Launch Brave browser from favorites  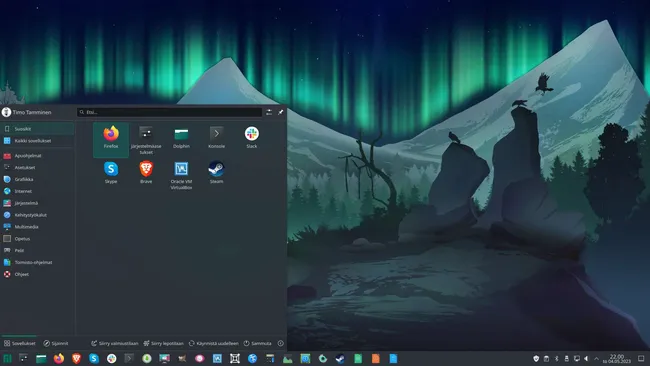[x=146, y=173]
